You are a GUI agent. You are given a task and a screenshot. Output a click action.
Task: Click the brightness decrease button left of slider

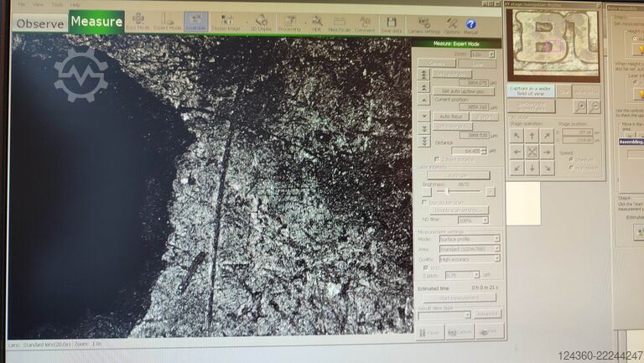[427, 192]
